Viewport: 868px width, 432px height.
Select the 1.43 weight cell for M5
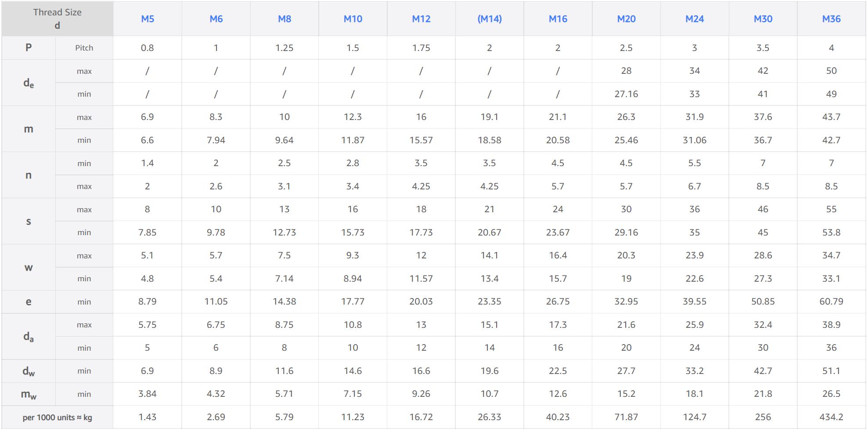148,417
